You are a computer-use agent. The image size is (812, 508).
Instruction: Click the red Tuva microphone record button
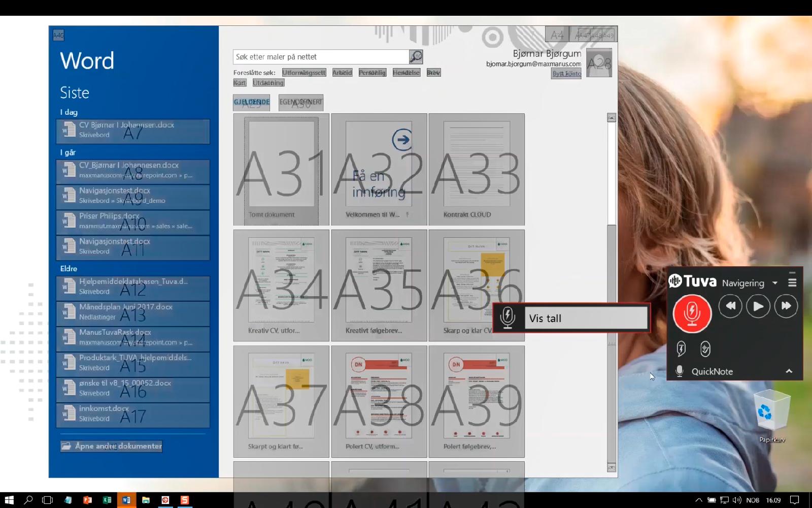click(692, 313)
